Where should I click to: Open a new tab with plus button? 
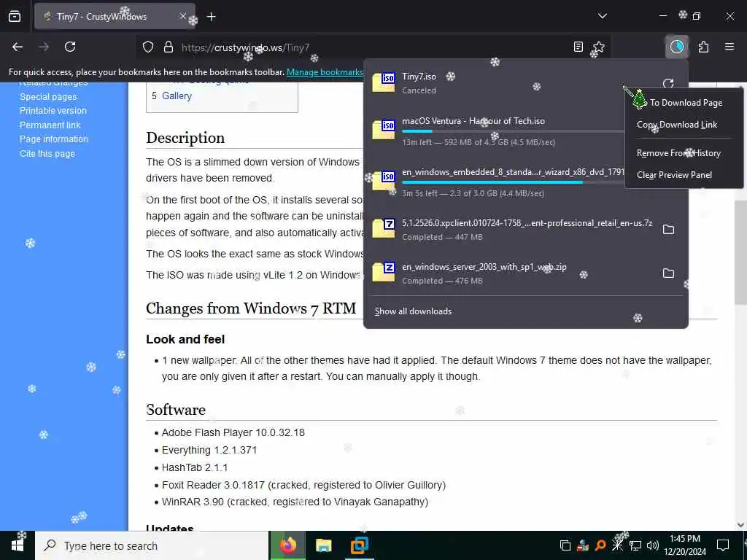pyautogui.click(x=212, y=17)
